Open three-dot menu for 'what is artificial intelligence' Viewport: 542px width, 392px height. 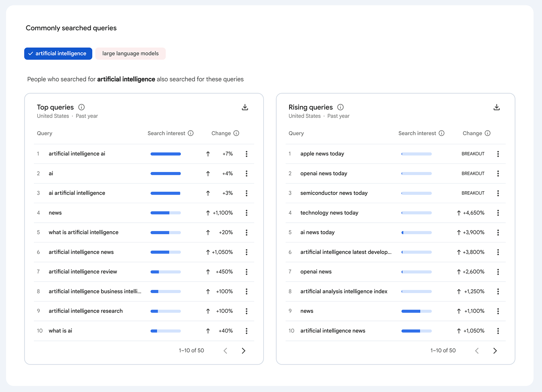[247, 232]
